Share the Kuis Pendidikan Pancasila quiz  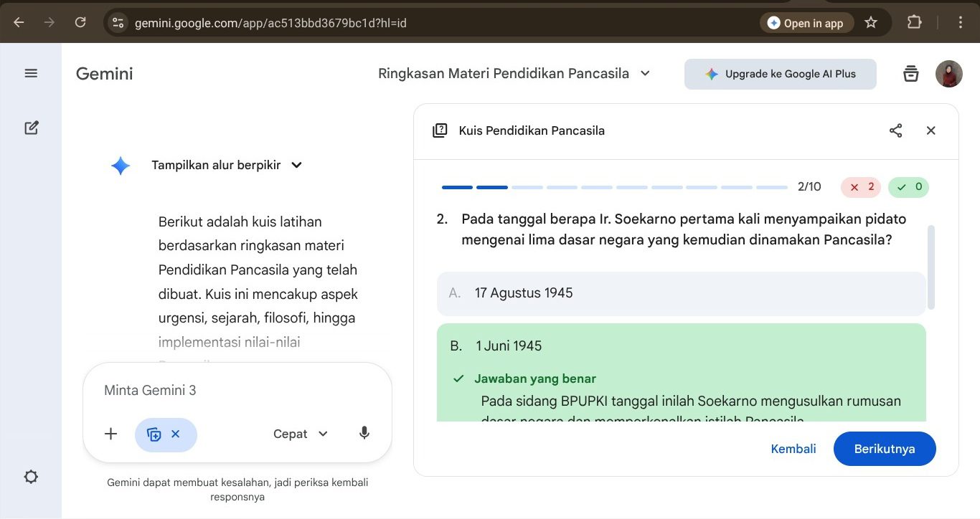[895, 130]
